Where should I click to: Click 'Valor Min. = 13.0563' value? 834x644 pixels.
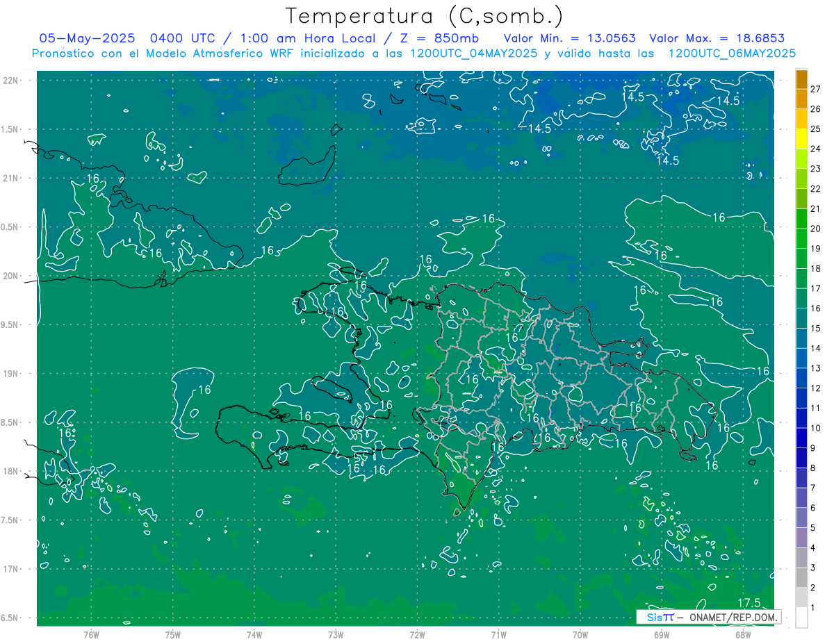coord(569,38)
